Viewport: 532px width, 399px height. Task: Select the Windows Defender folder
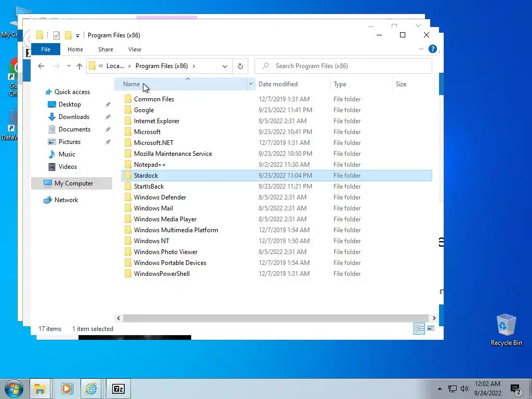[277, 197]
